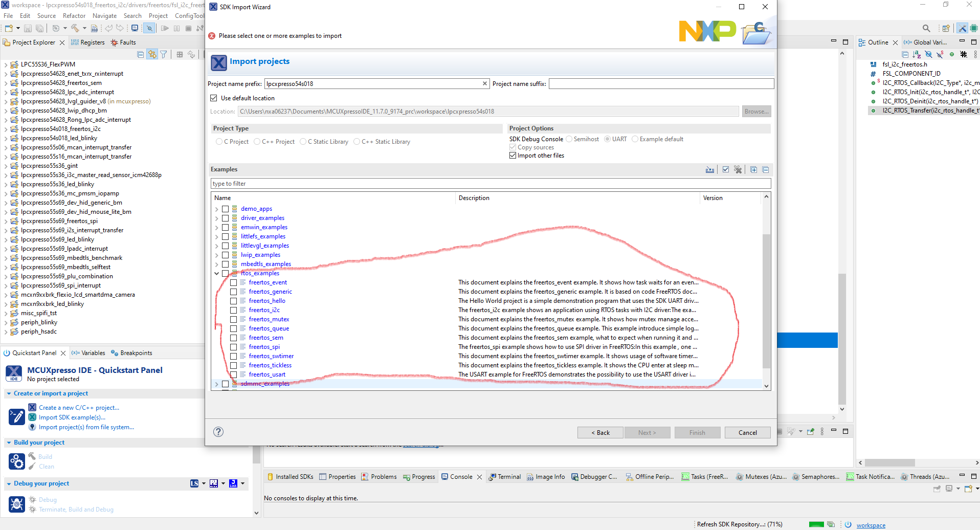Uncheck the Use default location checkbox

pyautogui.click(x=214, y=98)
